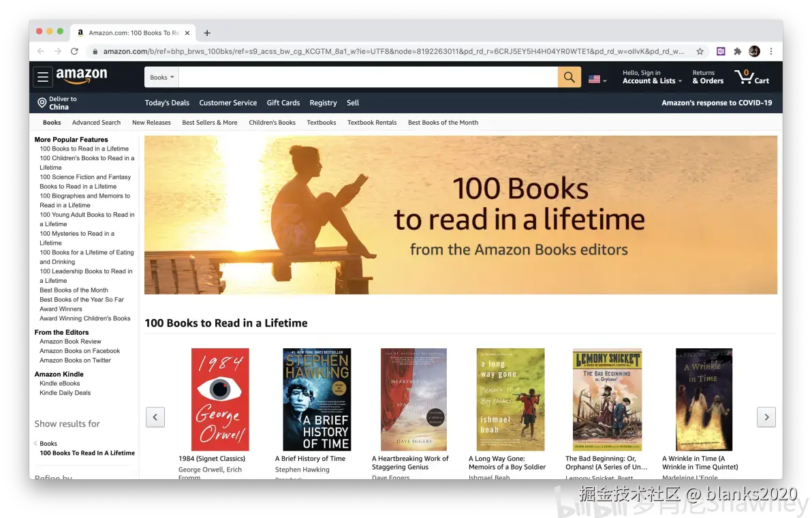Open Amazon Books on Twitter
The height and width of the screenshot is (518, 812).
pos(75,360)
